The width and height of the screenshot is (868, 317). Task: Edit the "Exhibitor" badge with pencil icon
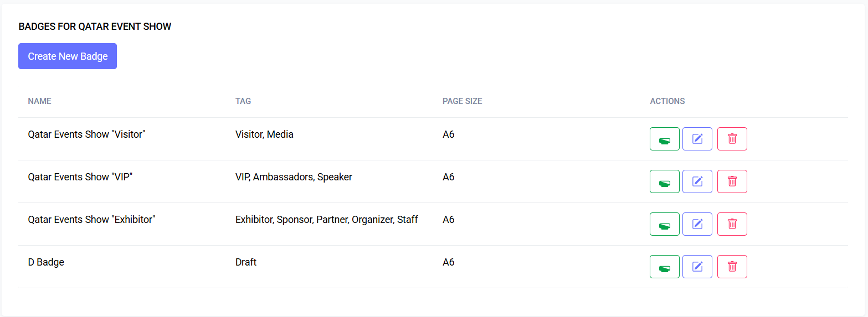pyautogui.click(x=697, y=224)
